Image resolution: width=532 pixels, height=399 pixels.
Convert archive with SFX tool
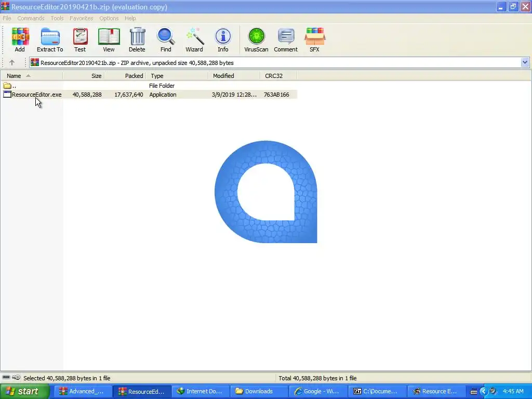point(314,39)
